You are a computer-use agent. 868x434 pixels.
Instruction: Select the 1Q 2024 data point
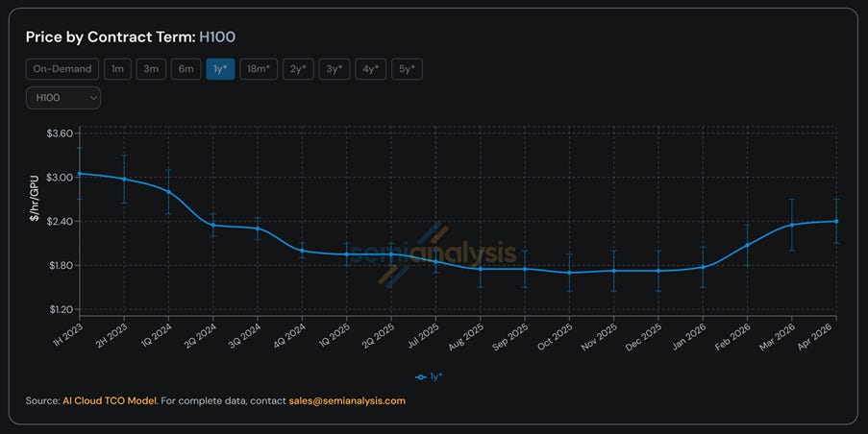coord(169,191)
